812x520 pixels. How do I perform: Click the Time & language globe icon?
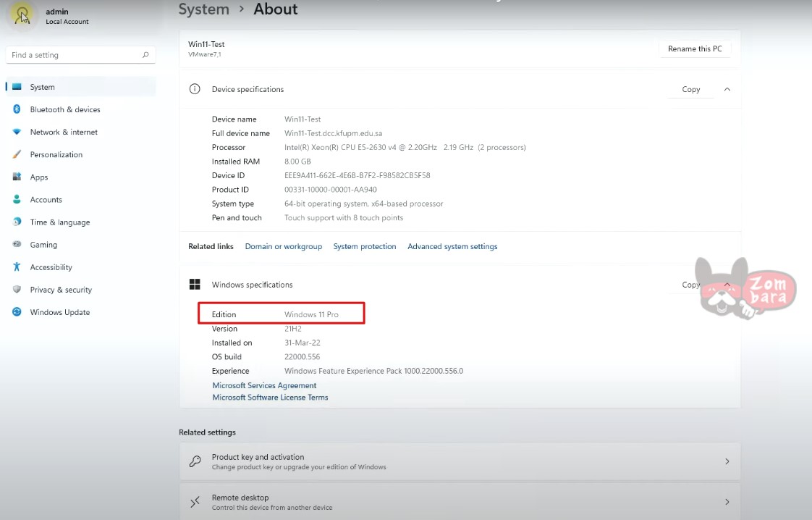(17, 222)
